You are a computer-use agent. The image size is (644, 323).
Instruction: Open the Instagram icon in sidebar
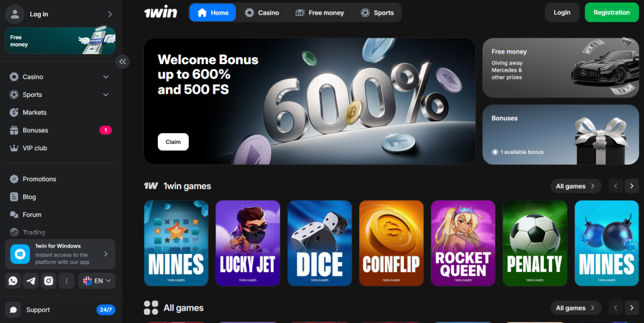coord(48,281)
